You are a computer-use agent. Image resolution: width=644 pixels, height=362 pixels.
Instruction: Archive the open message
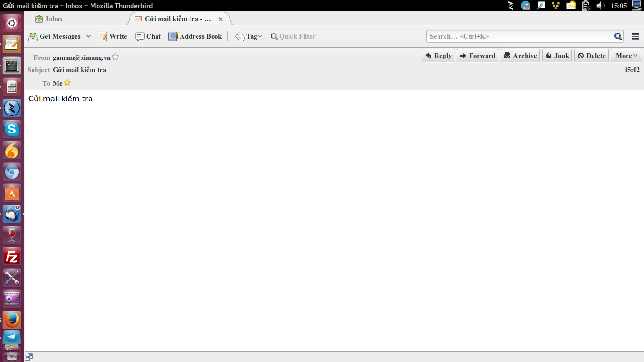pyautogui.click(x=520, y=56)
